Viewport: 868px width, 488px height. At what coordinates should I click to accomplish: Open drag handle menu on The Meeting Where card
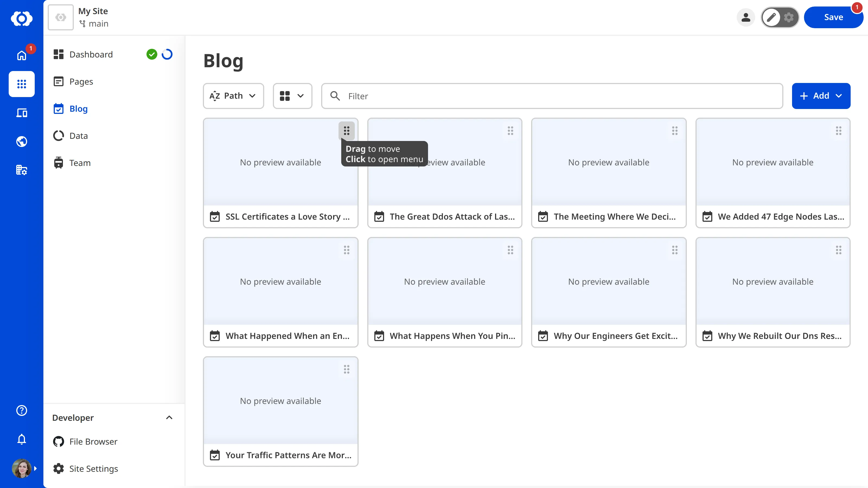coord(675,131)
